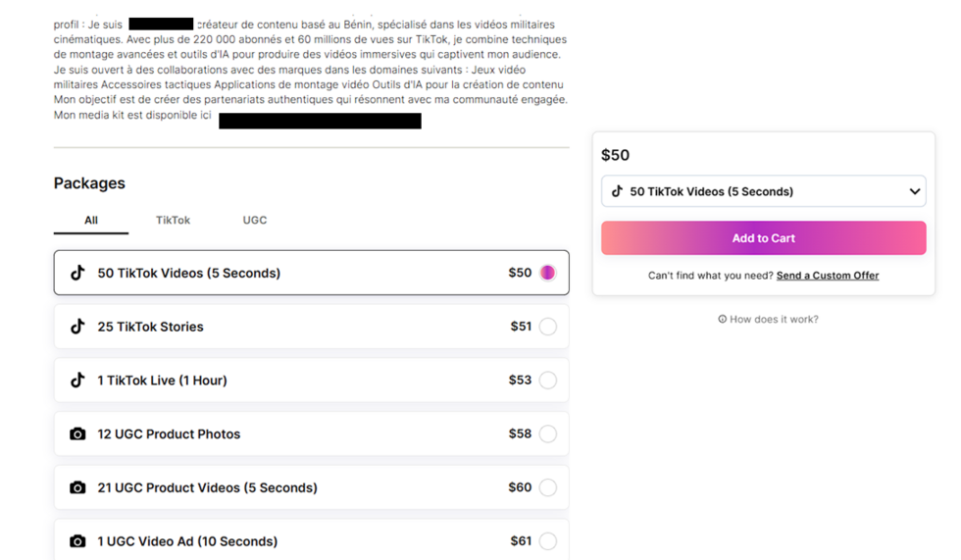This screenshot has height=560, width=961.
Task: Click the selected $50 package radio button
Action: [547, 273]
